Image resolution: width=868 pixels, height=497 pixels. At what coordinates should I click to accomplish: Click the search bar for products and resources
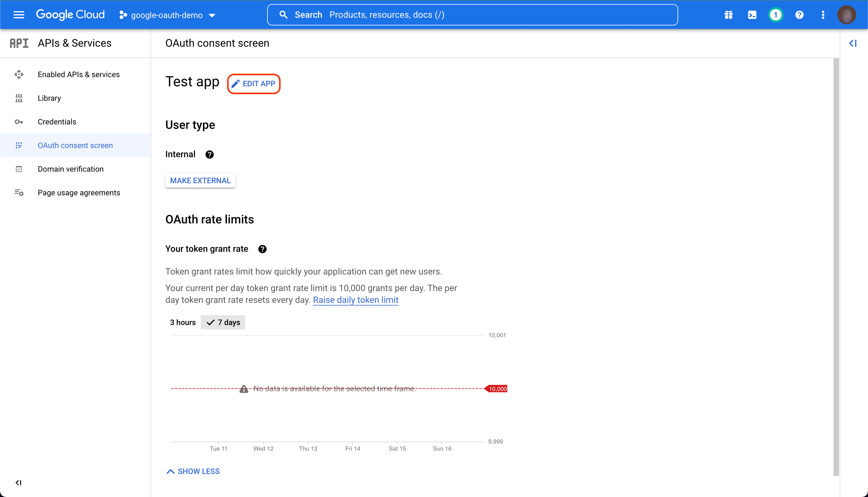pos(472,15)
